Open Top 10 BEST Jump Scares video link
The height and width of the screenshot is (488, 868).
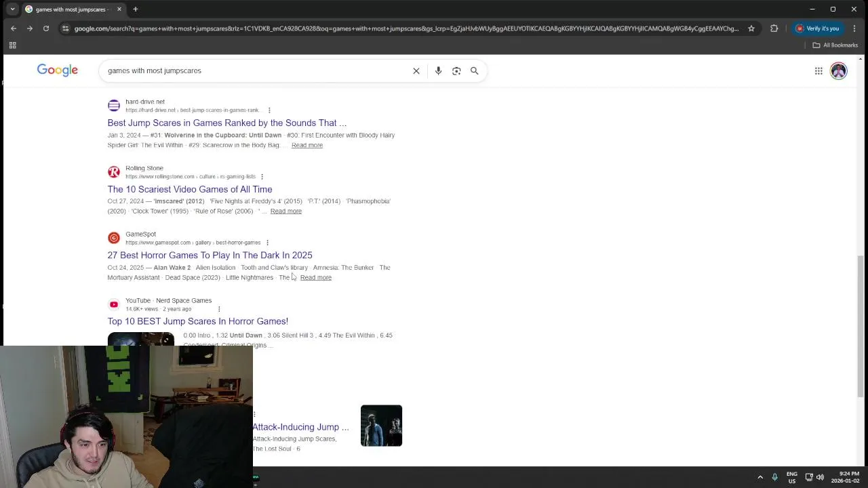pyautogui.click(x=197, y=321)
